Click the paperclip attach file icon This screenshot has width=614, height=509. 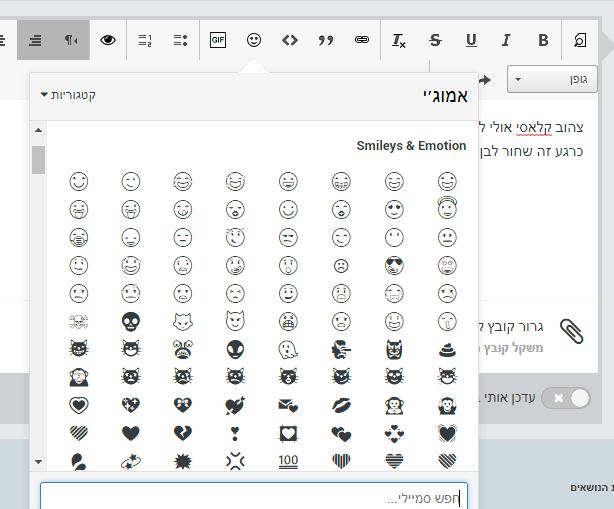[x=571, y=331]
